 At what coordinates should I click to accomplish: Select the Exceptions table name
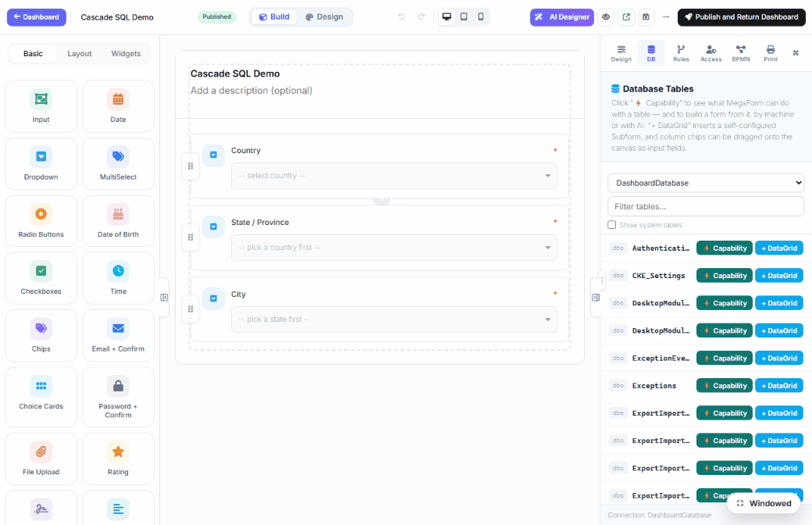654,386
